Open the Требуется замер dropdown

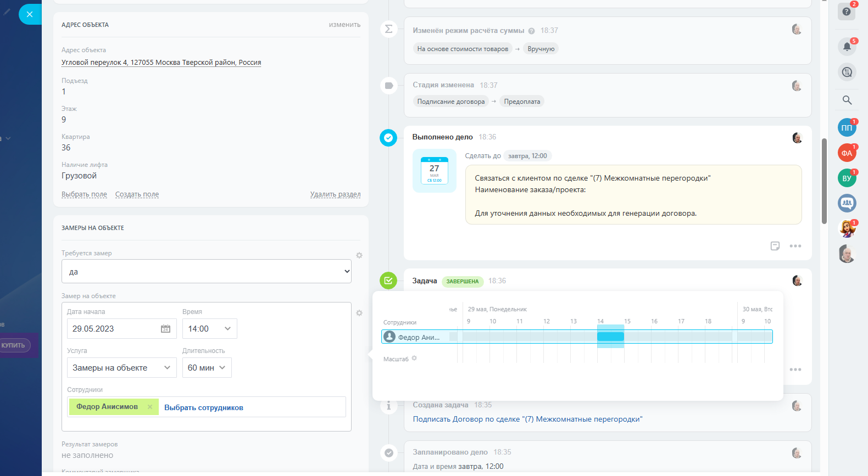point(206,272)
